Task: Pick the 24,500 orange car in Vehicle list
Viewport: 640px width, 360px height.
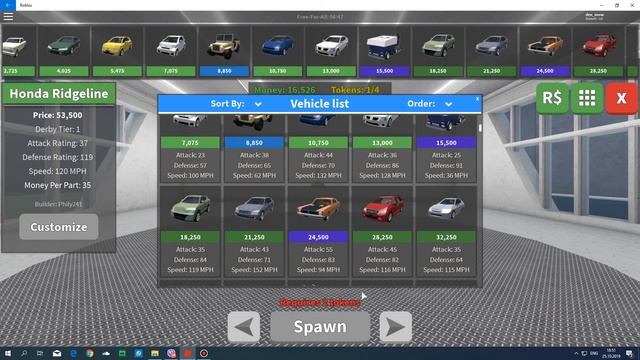Action: pos(318,231)
